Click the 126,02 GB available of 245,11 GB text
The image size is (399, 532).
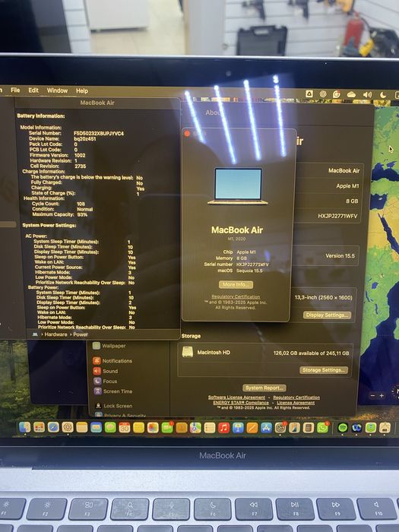pos(311,353)
